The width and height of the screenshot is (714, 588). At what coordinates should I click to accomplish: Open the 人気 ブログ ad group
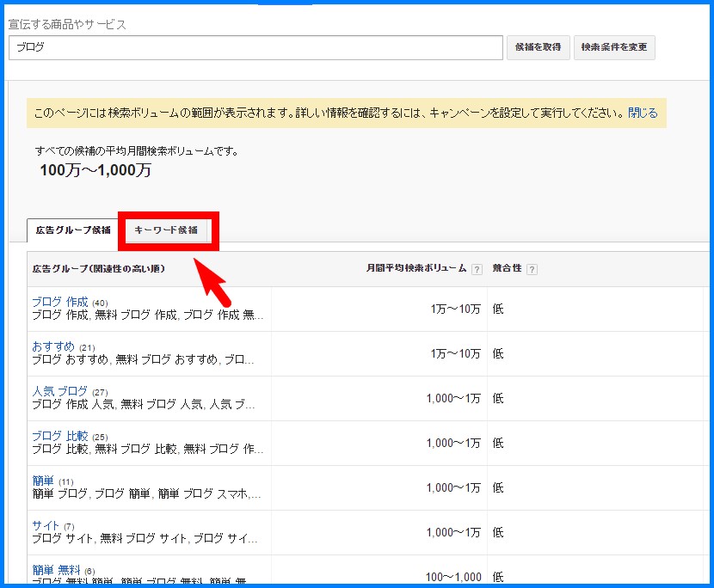(x=59, y=391)
